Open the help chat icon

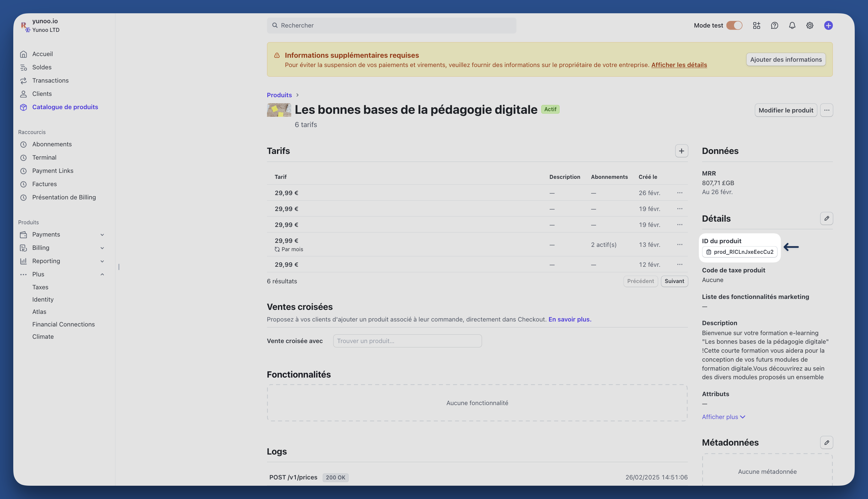point(774,25)
